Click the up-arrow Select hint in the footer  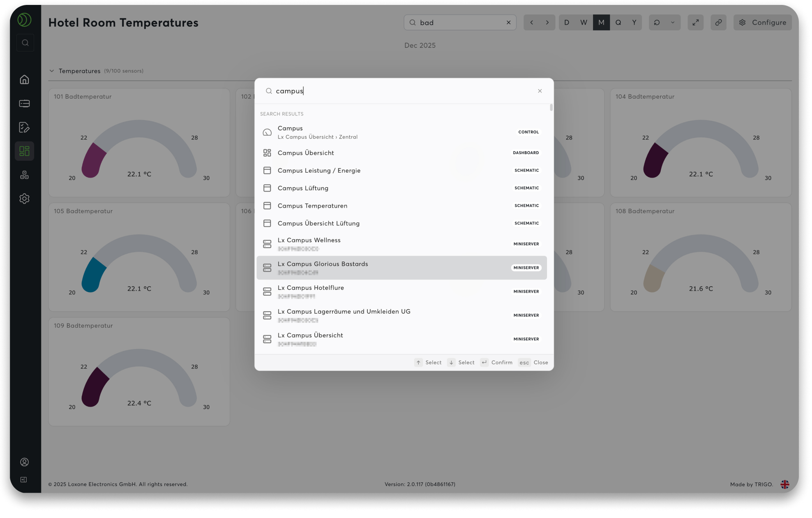point(428,363)
